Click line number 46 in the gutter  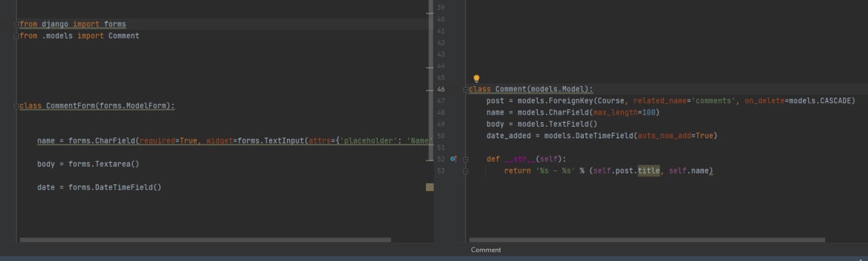pyautogui.click(x=441, y=89)
